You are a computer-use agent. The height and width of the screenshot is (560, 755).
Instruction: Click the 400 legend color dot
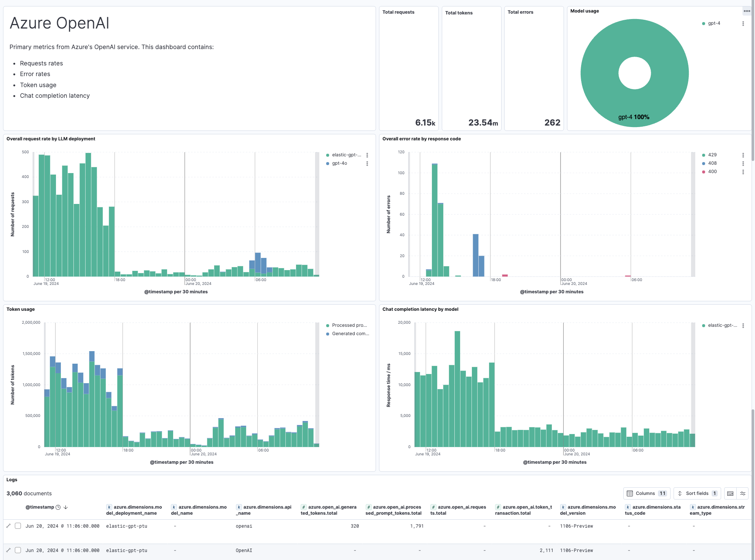tap(704, 172)
